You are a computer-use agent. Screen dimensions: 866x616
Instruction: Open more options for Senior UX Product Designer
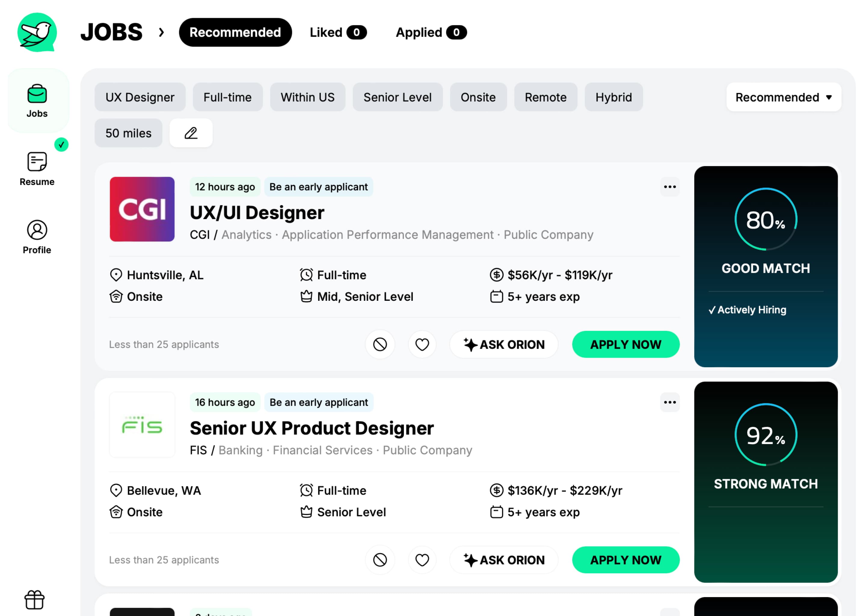click(670, 402)
